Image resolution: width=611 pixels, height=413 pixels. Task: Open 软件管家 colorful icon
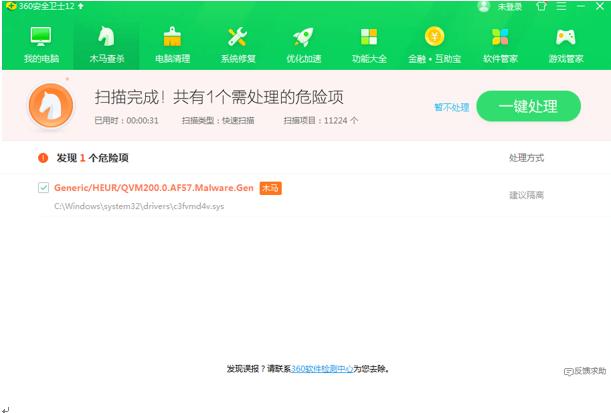click(x=500, y=37)
